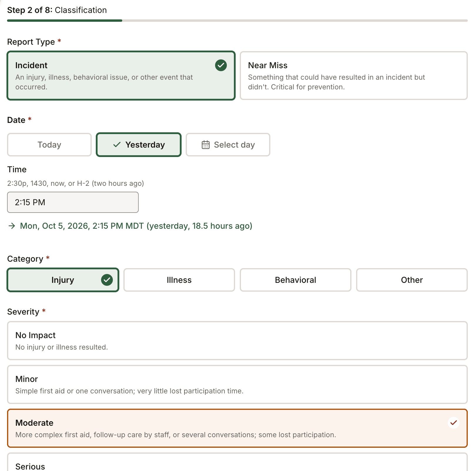Click the checkmark badge on Injury
Image resolution: width=476 pixels, height=471 pixels.
point(107,280)
